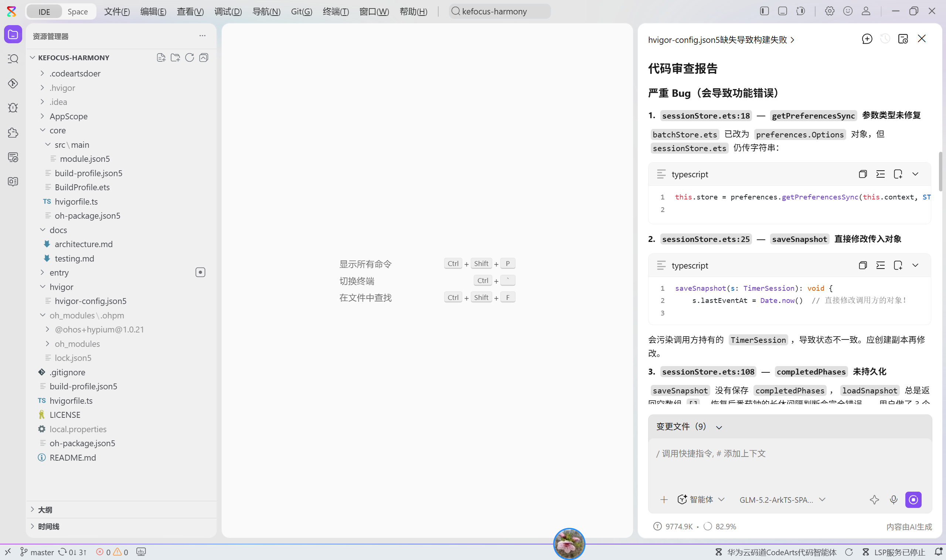Click the git sync 0↓ 3↑ status
This screenshot has width=946, height=560.
click(72, 552)
